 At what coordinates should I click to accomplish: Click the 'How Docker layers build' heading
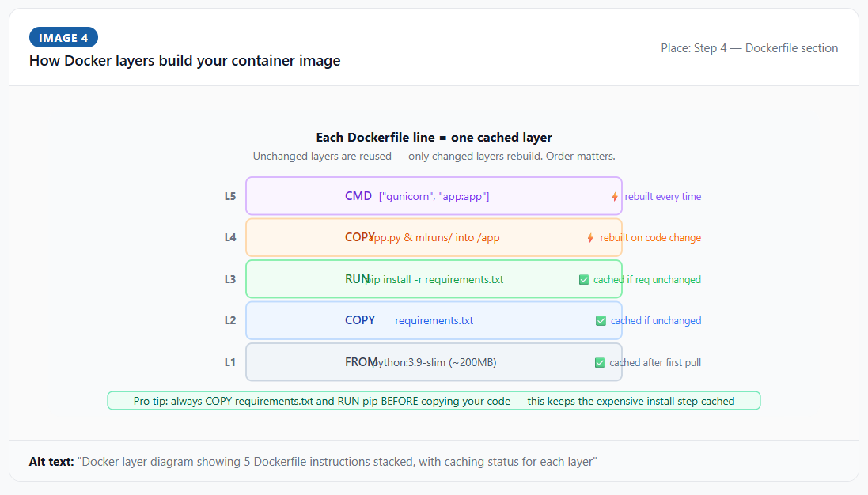pos(184,60)
